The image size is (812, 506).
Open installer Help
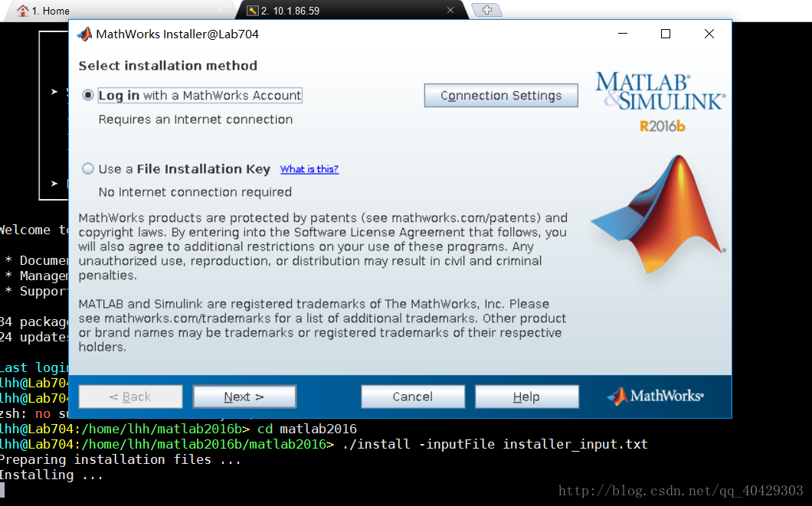pyautogui.click(x=527, y=397)
